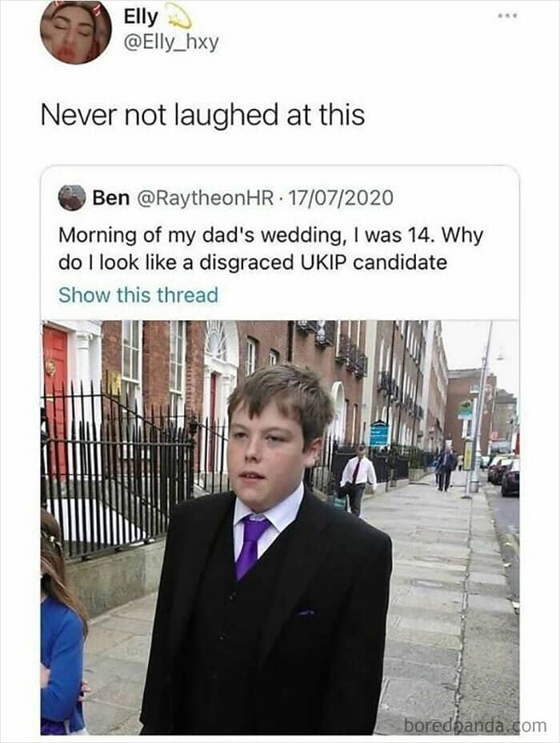This screenshot has width=560, height=743.
Task: Click Show this thread link
Action: click(138, 295)
